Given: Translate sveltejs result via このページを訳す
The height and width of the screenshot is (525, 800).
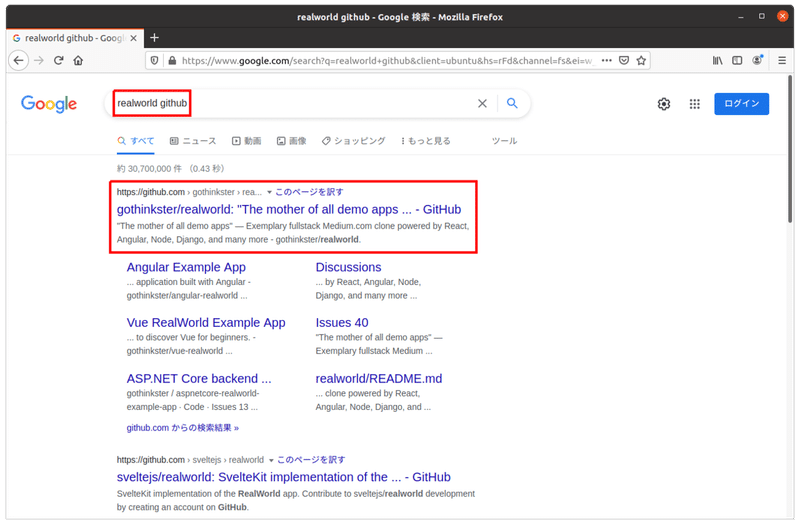Looking at the screenshot, I should click(x=311, y=460).
